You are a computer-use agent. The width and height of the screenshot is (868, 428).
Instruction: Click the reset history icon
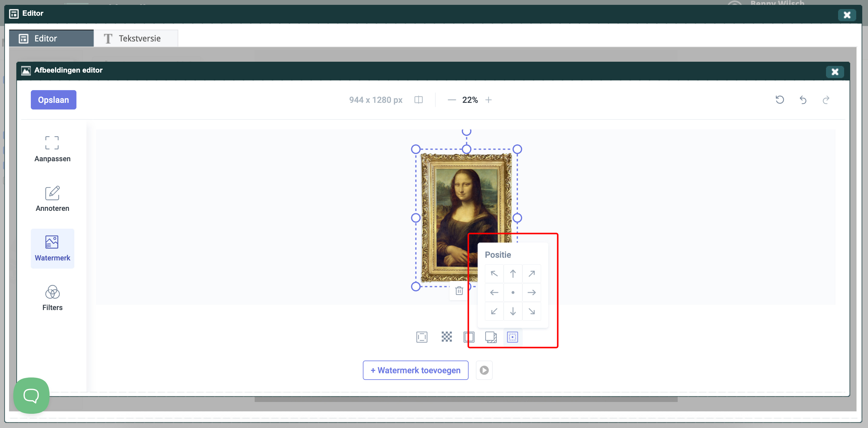[x=780, y=100]
